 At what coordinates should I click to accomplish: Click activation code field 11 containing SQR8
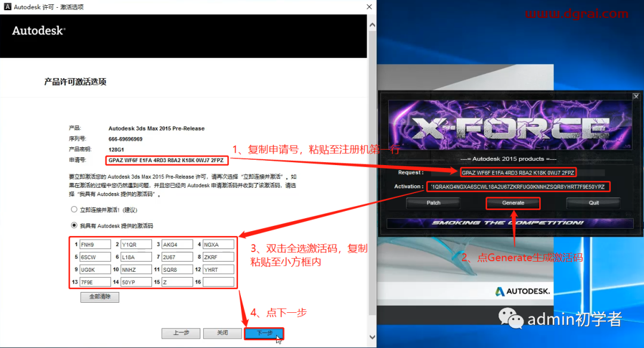pos(177,269)
